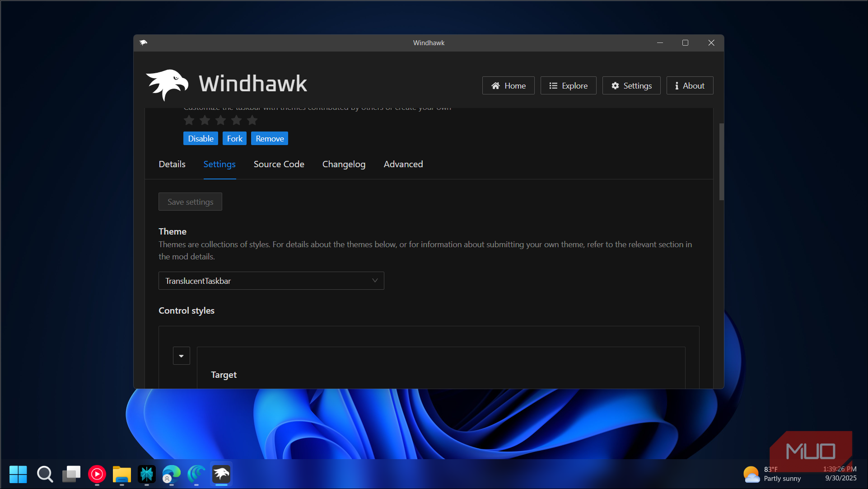Rate the mod three stars
Viewport: 868px width, 489px height.
click(x=220, y=120)
